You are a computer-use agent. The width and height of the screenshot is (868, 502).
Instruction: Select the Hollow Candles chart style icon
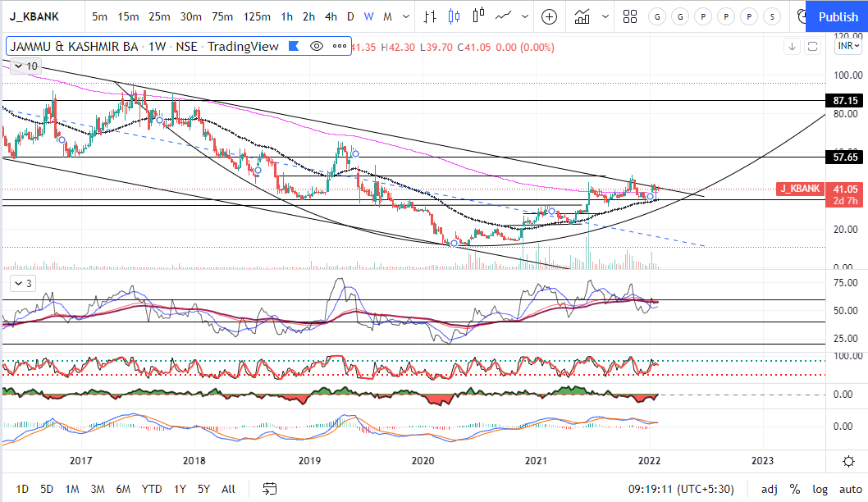click(478, 16)
